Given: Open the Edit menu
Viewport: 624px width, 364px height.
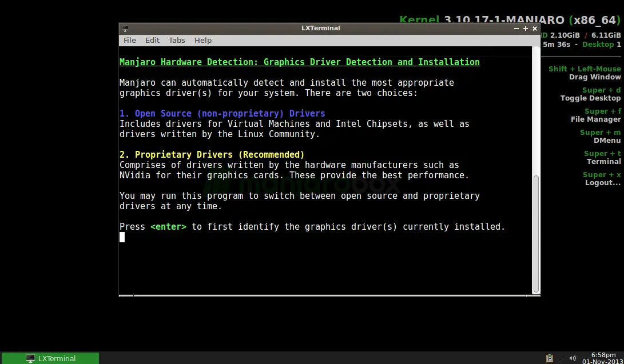Looking at the screenshot, I should click(152, 40).
